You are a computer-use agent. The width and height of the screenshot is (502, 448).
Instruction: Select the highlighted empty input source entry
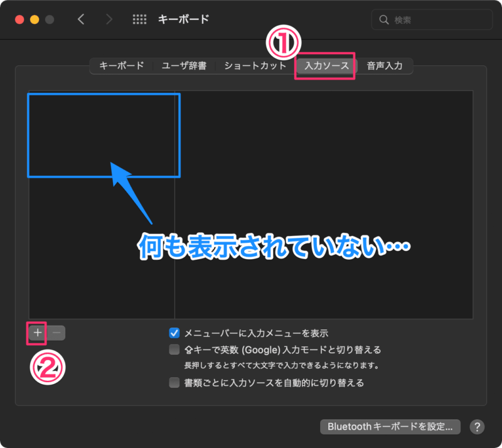pyautogui.click(x=104, y=134)
